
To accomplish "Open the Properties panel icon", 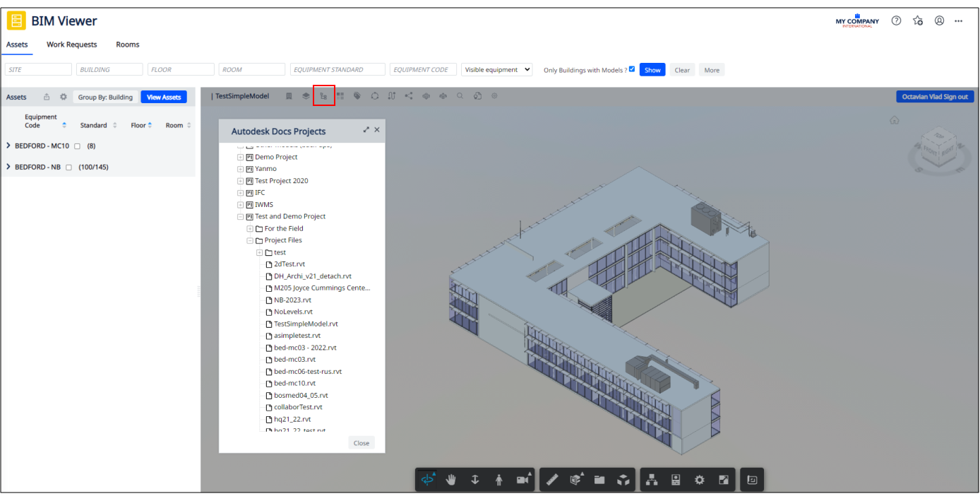I will point(676,480).
